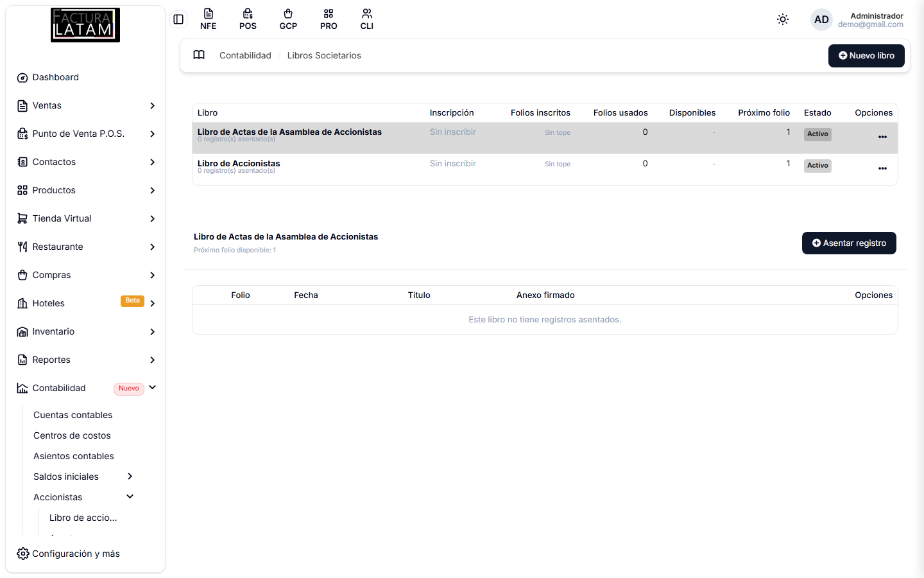The width and height of the screenshot is (924, 578).
Task: Select the Libro de Accionistas row
Action: [545, 170]
